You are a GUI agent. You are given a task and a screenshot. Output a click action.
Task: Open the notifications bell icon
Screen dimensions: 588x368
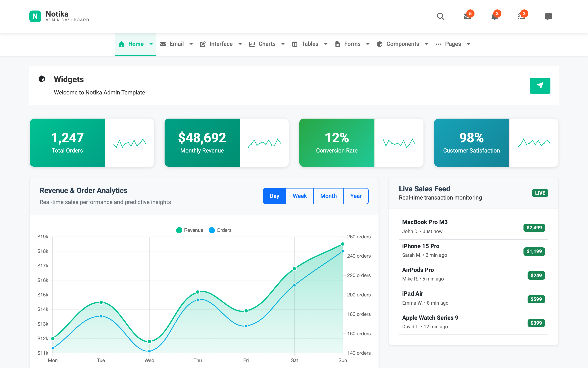[494, 16]
